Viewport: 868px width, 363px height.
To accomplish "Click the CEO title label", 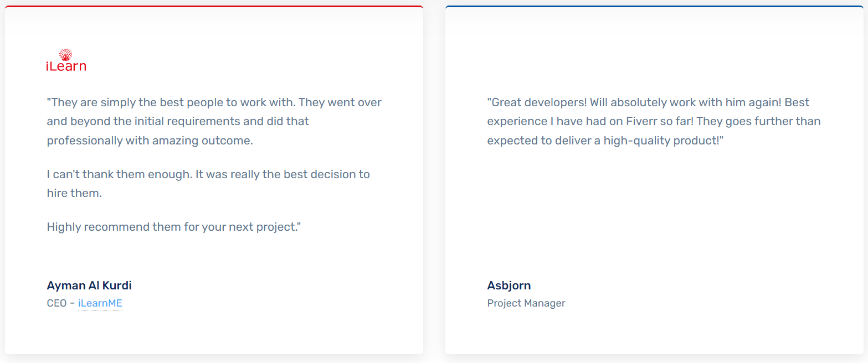I will [x=57, y=303].
